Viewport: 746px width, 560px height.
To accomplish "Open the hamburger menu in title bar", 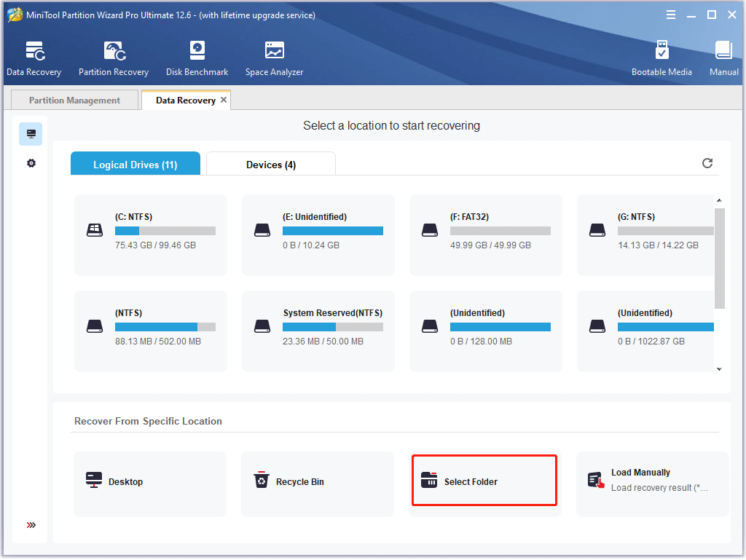I will click(x=671, y=15).
